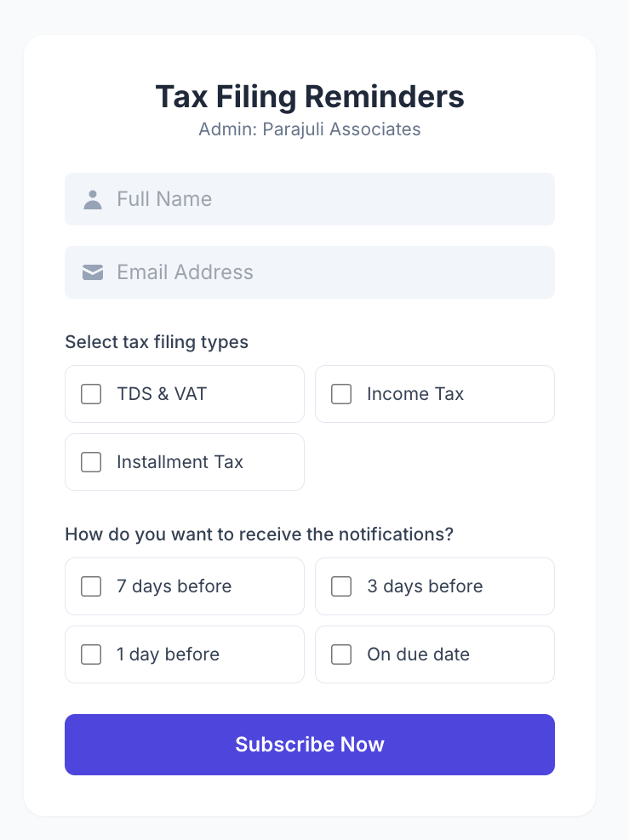Click the 'Installment Tax' label text
Viewport: 629px width, 840px height.
pyautogui.click(x=180, y=462)
